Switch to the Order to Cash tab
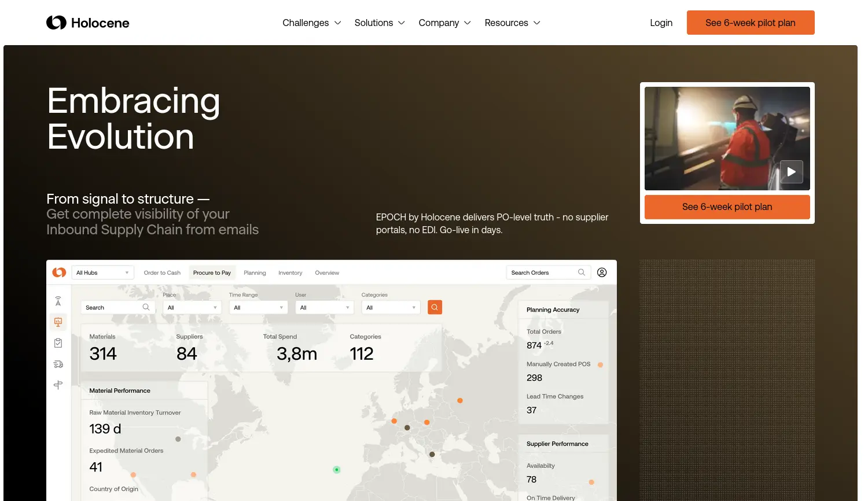This screenshot has height=501, width=868. (x=162, y=272)
